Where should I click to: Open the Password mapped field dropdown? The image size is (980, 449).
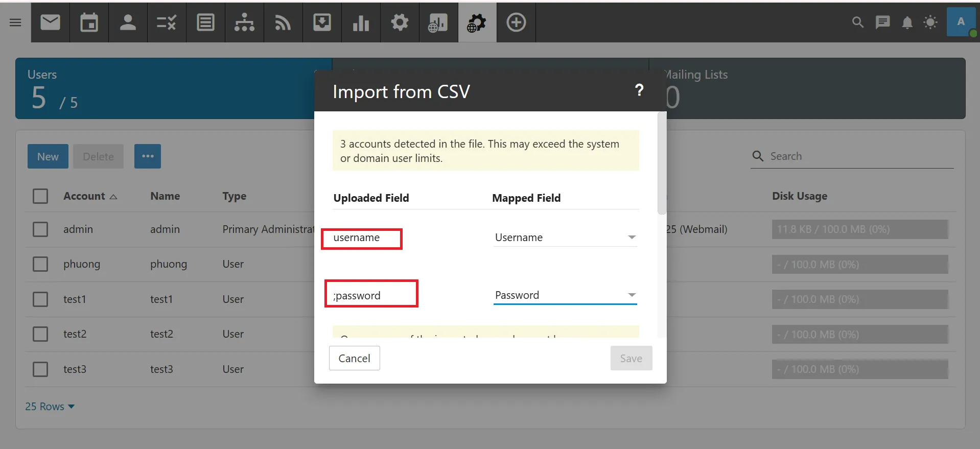tap(565, 295)
